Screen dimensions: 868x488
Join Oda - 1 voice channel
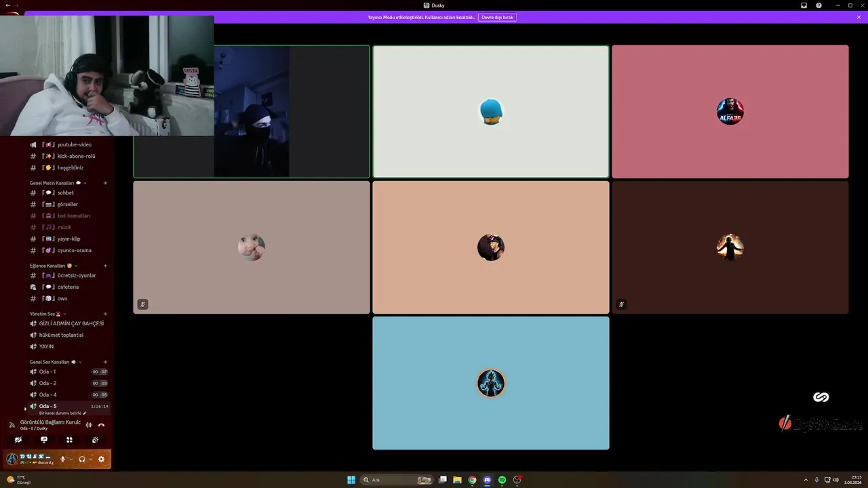click(68, 371)
